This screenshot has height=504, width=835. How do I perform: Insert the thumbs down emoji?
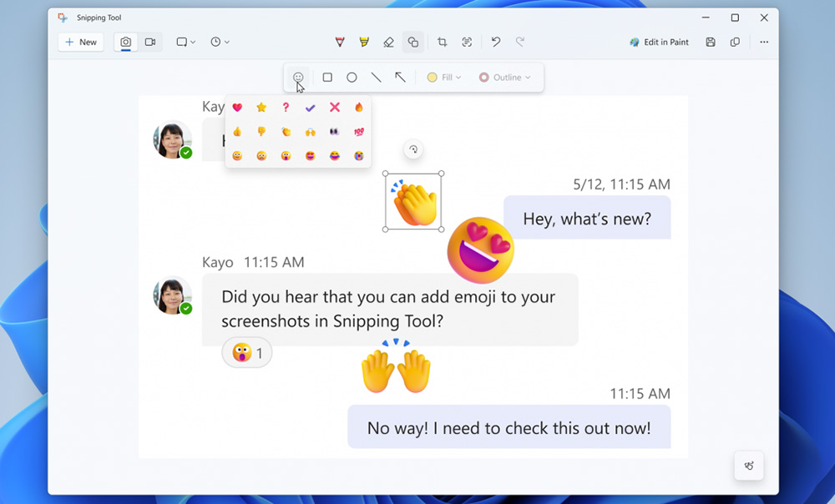(x=261, y=132)
